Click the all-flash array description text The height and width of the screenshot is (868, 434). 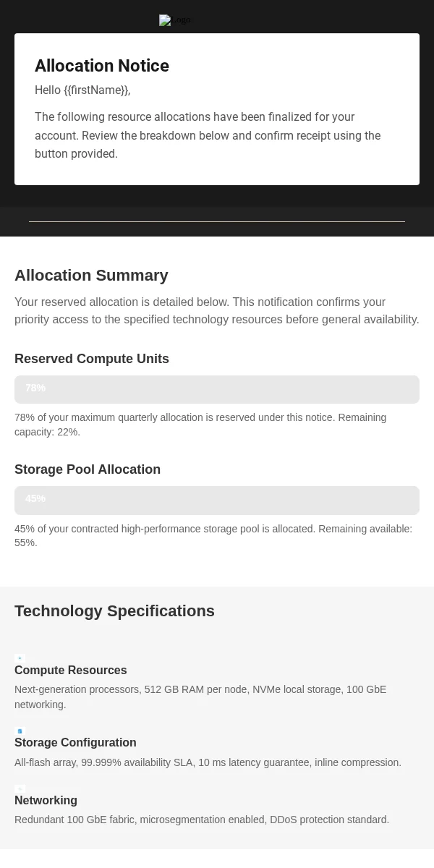tap(208, 762)
